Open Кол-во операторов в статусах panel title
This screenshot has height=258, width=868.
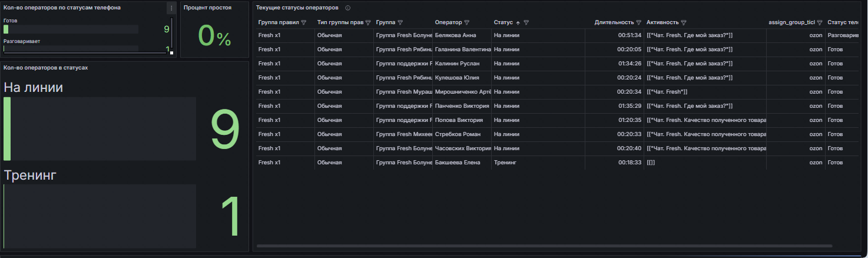pos(45,68)
